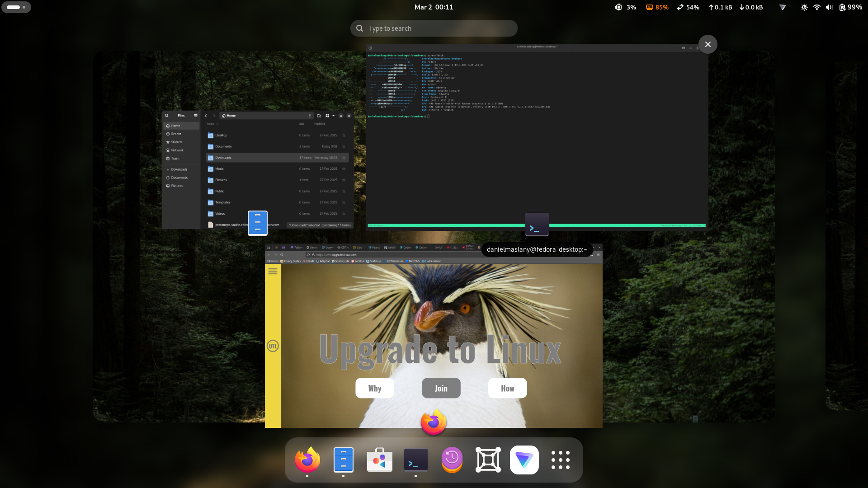Reload the page in Firefox window
The height and width of the screenshot is (488, 868).
tap(282, 255)
